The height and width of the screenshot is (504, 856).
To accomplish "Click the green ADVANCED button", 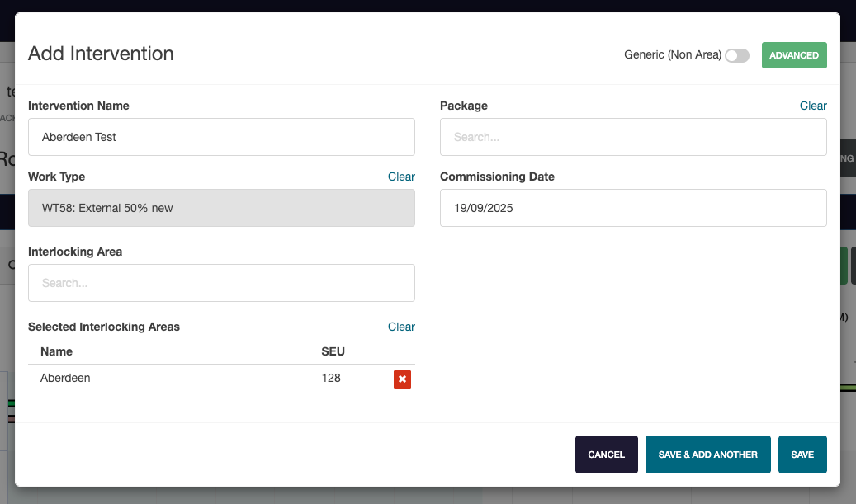I will [793, 55].
